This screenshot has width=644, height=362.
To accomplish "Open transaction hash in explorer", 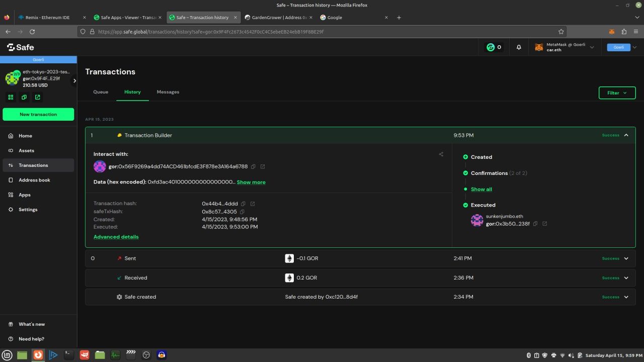I will tap(253, 204).
